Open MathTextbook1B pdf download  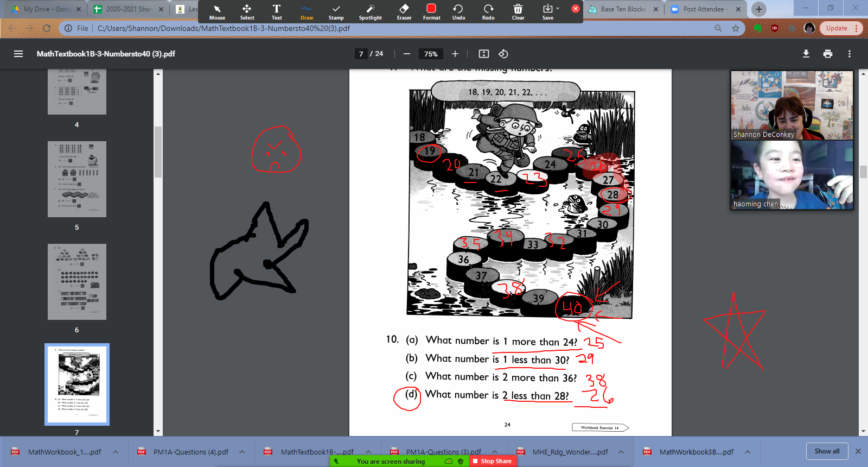[x=310, y=452]
